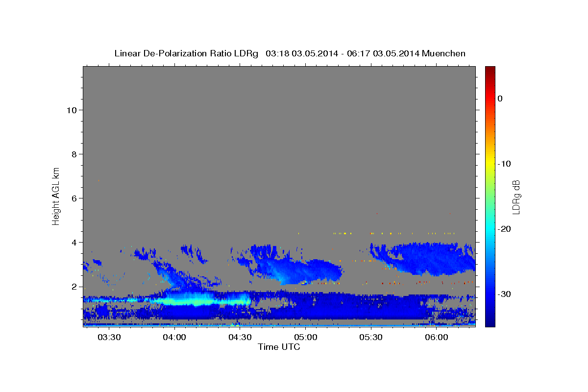The image size is (588, 392).
Task: Click the colorbar value -20 label
Action: point(505,229)
